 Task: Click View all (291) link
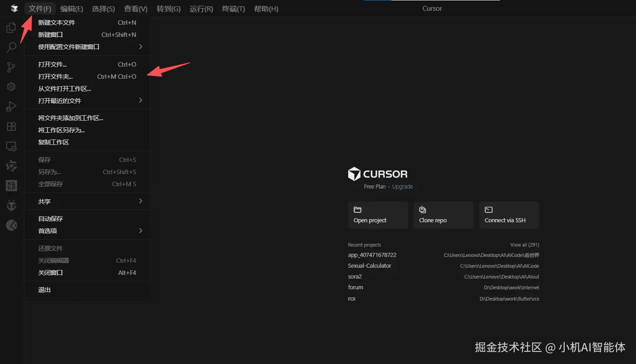(524, 245)
